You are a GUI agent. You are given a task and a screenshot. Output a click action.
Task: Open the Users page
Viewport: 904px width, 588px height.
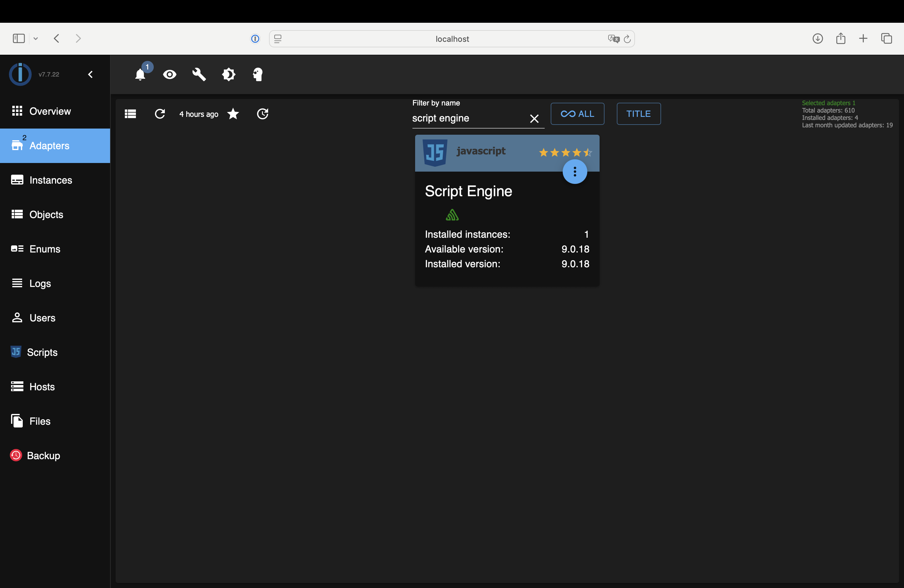click(x=55, y=318)
